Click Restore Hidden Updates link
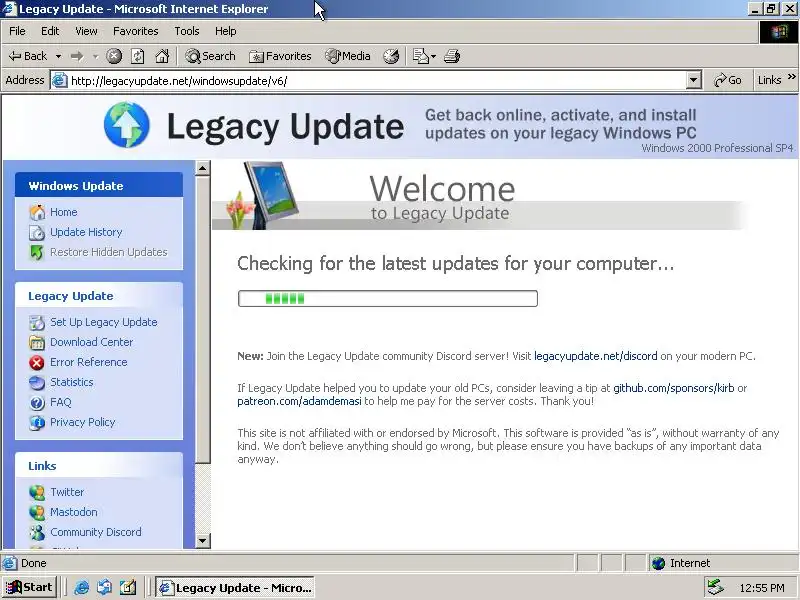This screenshot has width=800, height=600. tap(109, 252)
